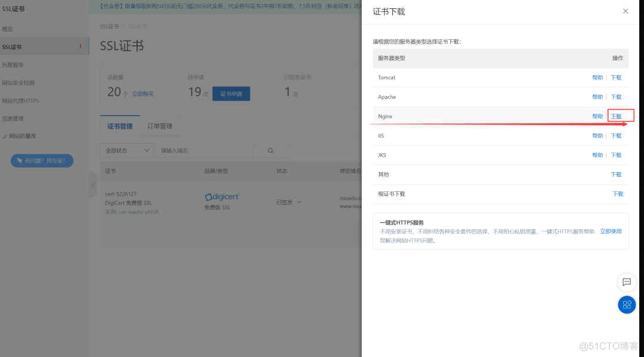Collapse the sidebar using the left arrow tab
Image resolution: width=644 pixels, height=357 pixels.
pos(93,185)
